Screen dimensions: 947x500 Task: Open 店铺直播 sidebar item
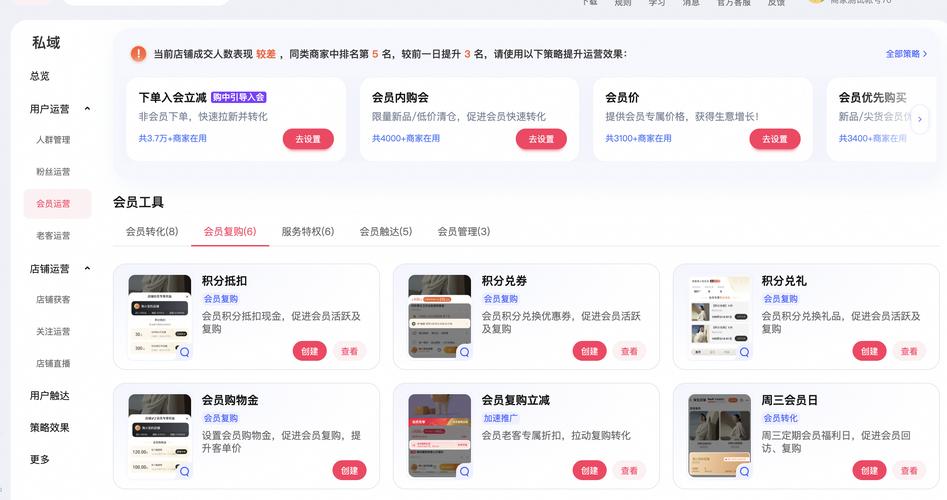(53, 364)
